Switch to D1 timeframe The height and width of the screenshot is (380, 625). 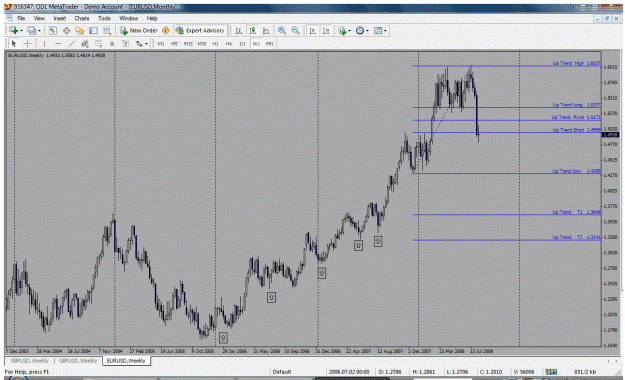[x=242, y=44]
